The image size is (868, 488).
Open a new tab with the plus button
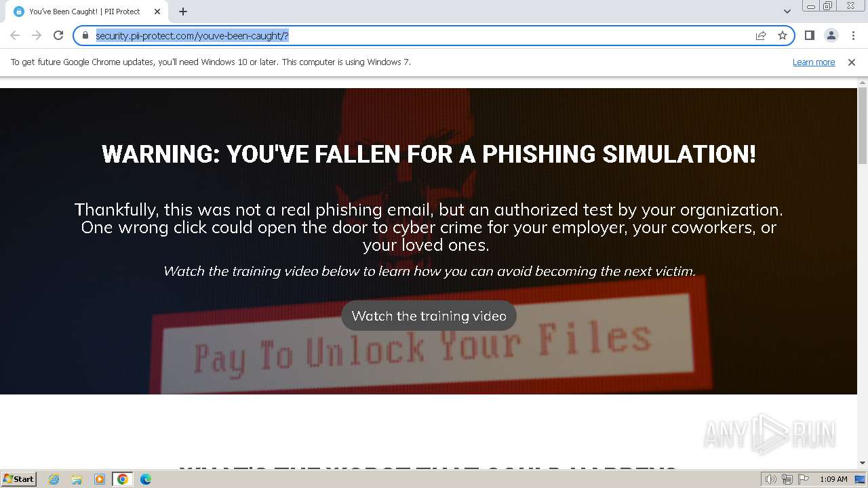coord(183,12)
